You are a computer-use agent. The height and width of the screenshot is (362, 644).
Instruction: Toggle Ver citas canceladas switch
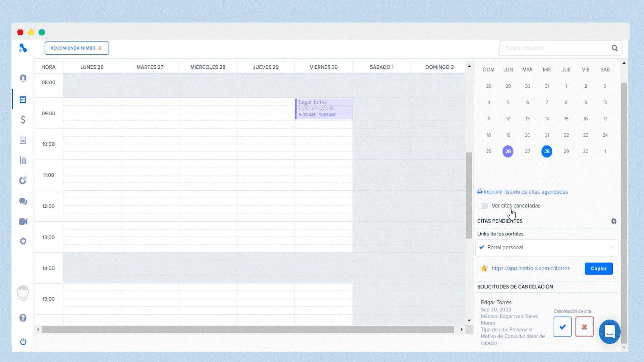click(x=483, y=206)
